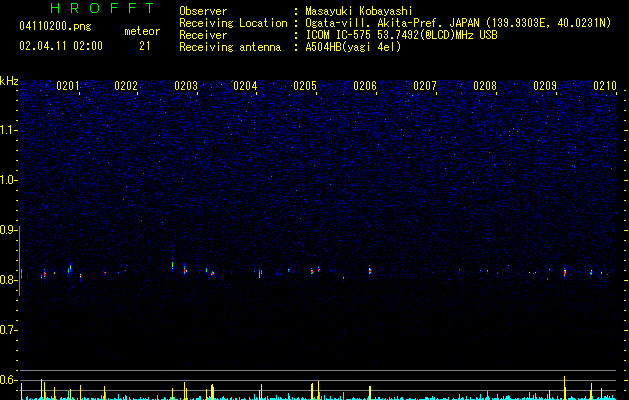
Task: Click the meteor count 21
Action: (x=144, y=46)
